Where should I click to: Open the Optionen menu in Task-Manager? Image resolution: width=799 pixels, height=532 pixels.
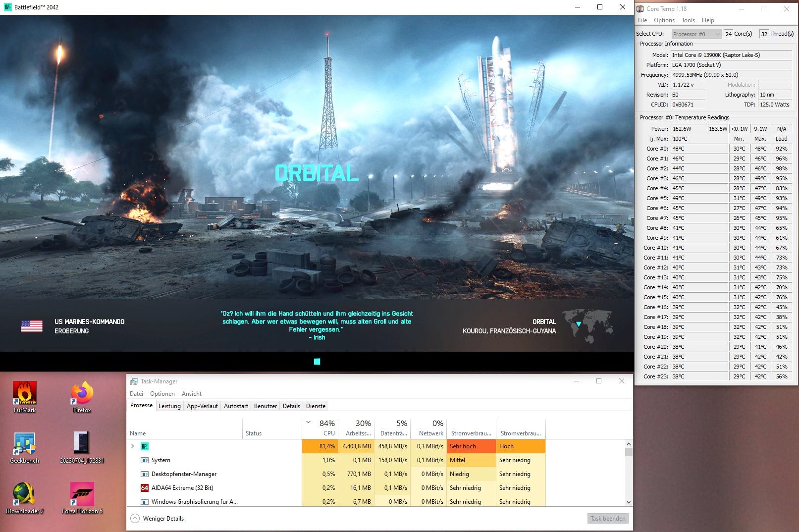click(x=162, y=394)
